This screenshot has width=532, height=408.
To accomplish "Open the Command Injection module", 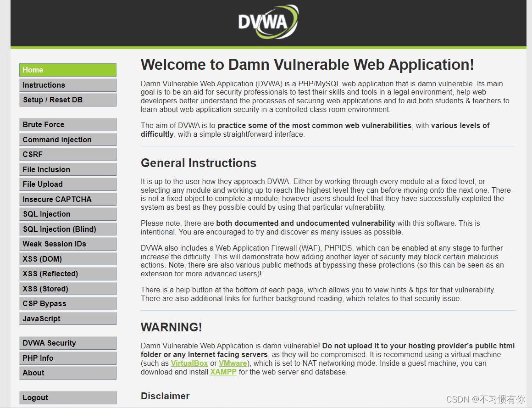I will [68, 140].
